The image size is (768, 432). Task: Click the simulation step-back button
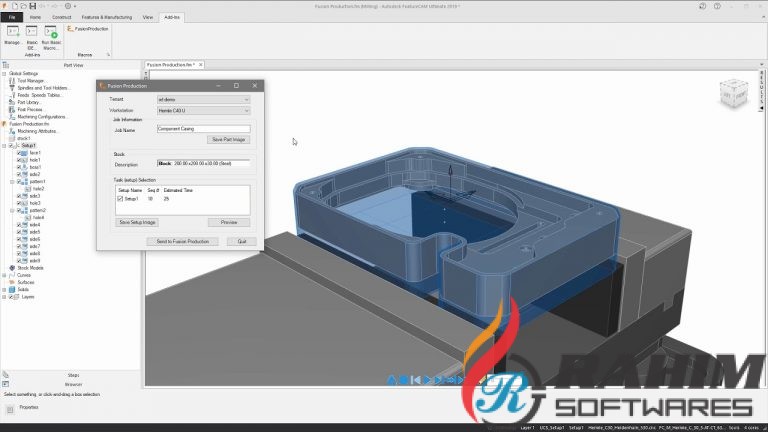point(415,379)
